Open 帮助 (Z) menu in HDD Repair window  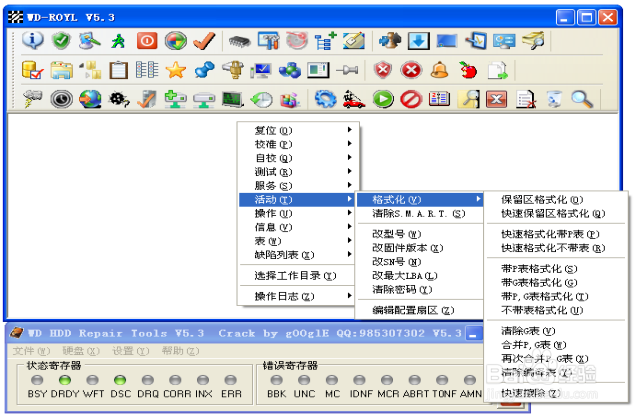180,351
